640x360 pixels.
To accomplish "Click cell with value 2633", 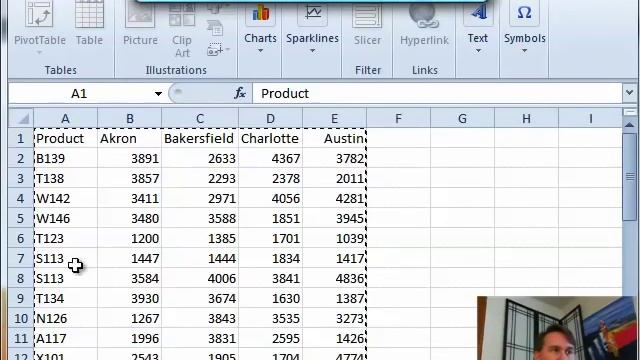I will click(x=200, y=158).
